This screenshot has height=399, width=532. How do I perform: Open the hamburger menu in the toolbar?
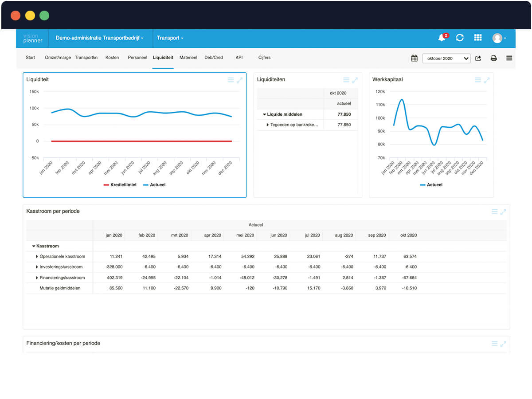pos(509,58)
